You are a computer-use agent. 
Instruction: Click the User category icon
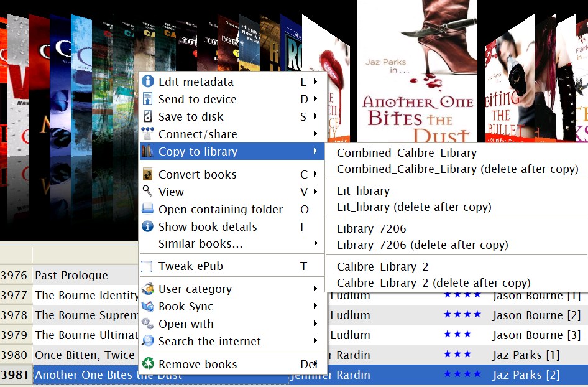148,289
